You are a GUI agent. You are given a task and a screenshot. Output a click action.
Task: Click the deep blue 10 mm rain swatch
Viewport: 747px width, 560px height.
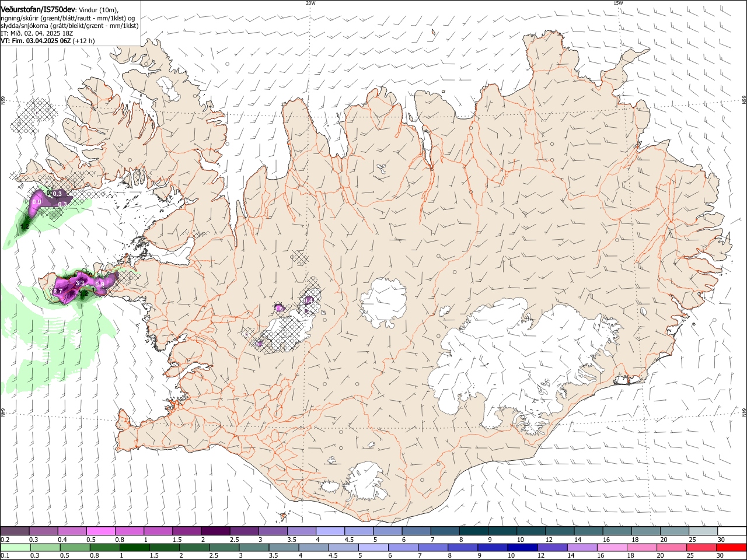(522, 547)
